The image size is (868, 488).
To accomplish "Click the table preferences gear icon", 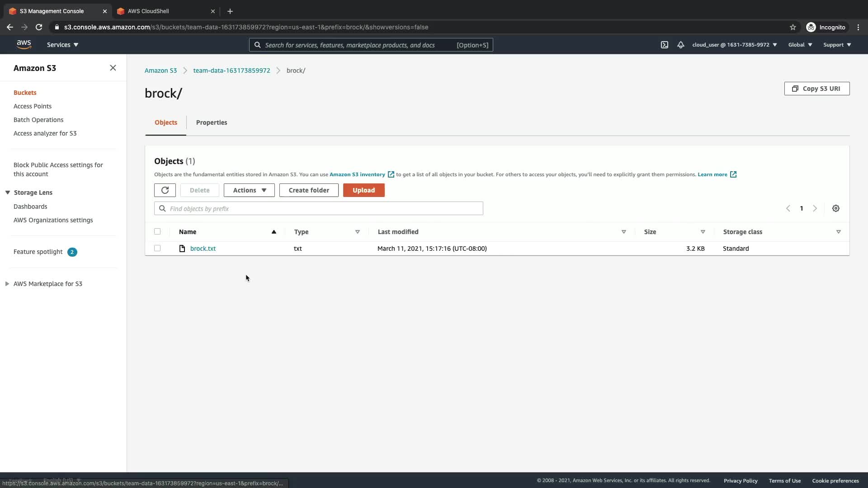I will [835, 208].
